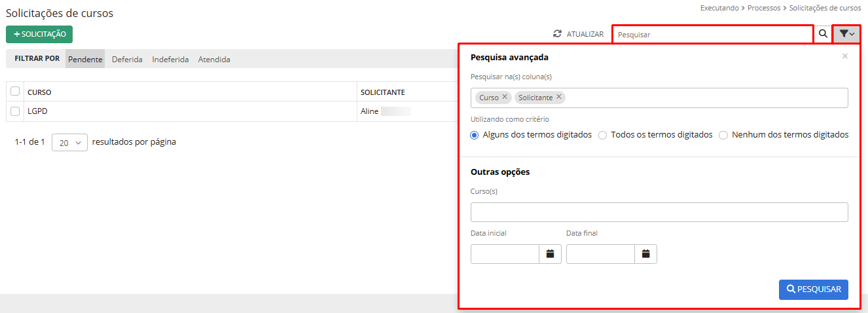The image size is (868, 313).
Task: Expand the results per page dropdown
Action: point(69,142)
